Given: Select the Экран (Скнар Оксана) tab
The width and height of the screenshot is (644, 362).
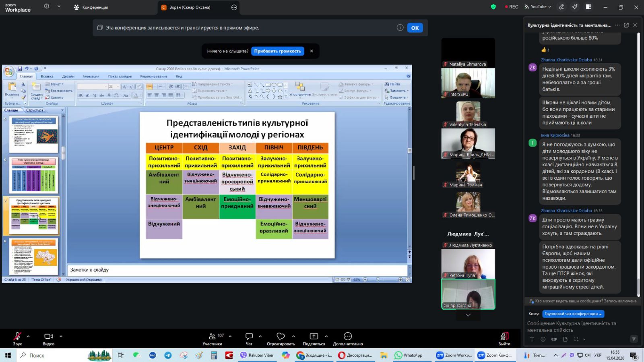Looking at the screenshot, I should [x=190, y=7].
